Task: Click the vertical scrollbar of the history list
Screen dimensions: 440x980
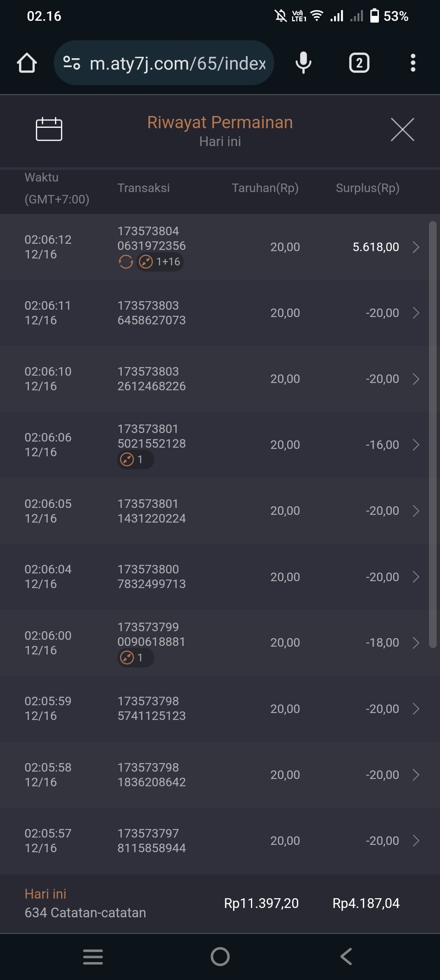Action: pos(433,434)
